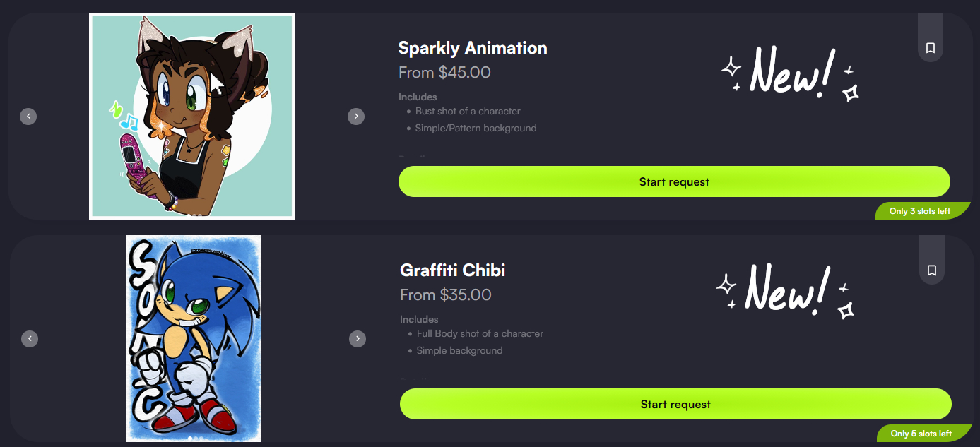This screenshot has height=447, width=980.
Task: Advance to next Graffiti Chibi image
Action: click(358, 339)
